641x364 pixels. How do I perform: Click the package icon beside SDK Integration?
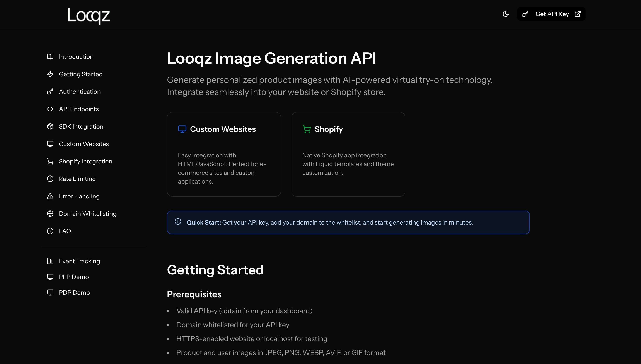click(x=50, y=126)
